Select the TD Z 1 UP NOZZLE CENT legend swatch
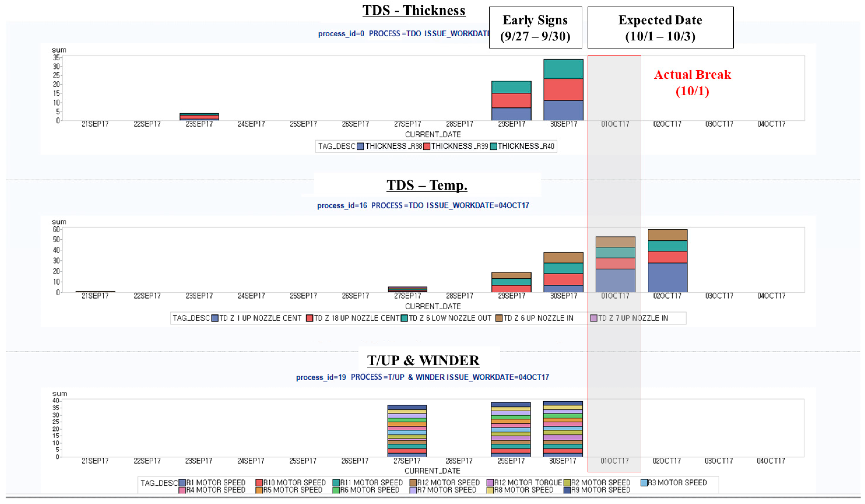Screen dimensions: 865x504 pos(215,318)
